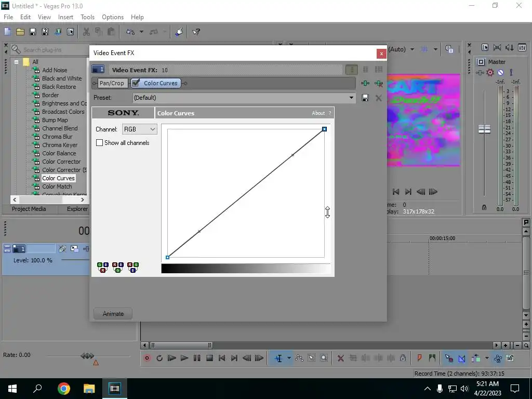Toggle the Color Curves effect checkbox
Viewport: 532px width, 399px height.
(136, 83)
